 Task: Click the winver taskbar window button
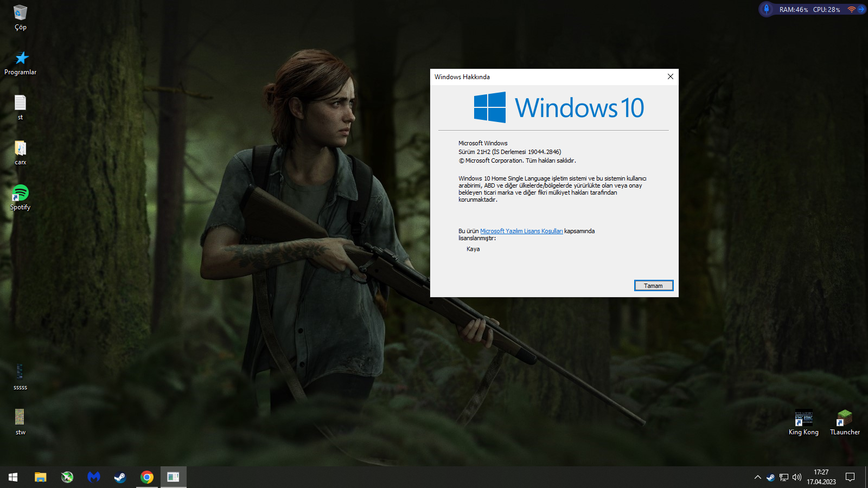click(173, 477)
